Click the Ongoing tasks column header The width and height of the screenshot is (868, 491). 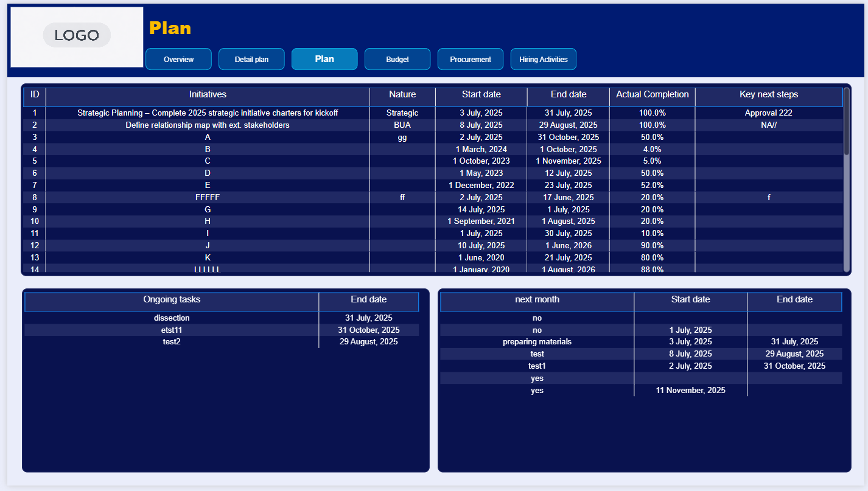[172, 300]
